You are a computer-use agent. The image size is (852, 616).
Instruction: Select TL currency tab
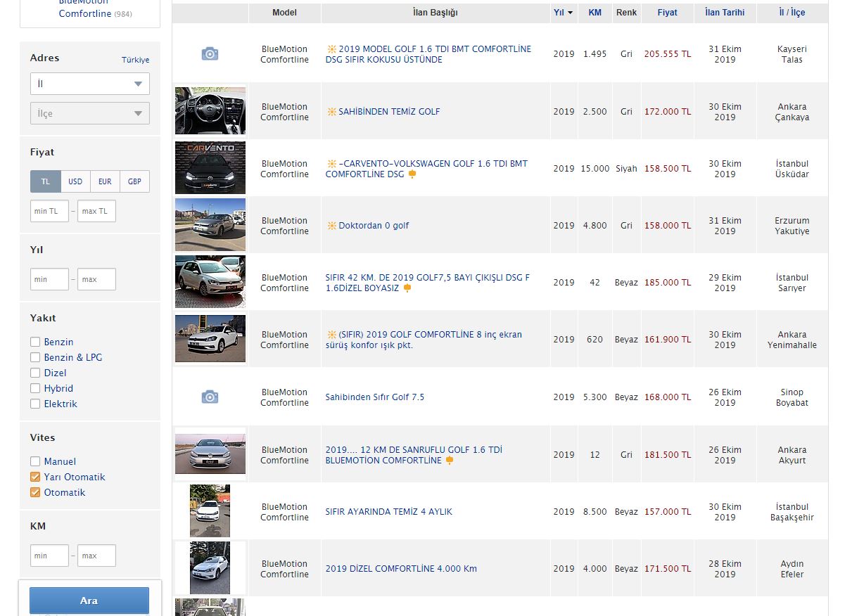tap(46, 181)
